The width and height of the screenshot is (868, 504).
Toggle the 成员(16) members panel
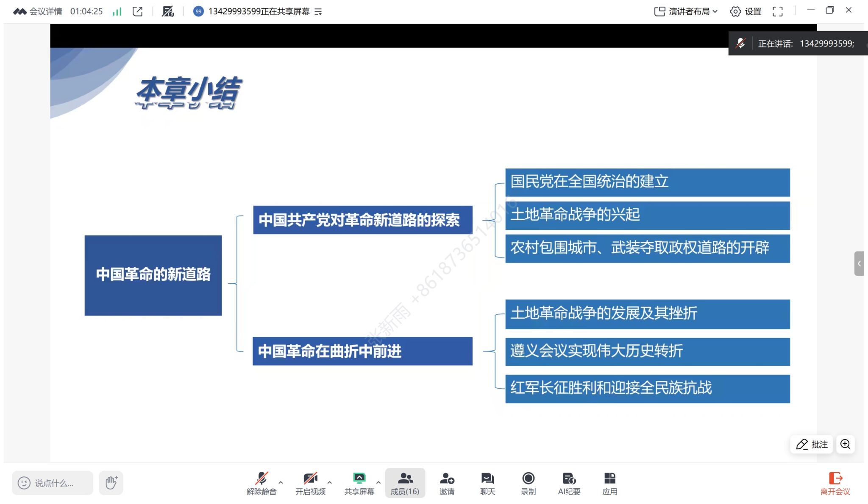click(405, 483)
